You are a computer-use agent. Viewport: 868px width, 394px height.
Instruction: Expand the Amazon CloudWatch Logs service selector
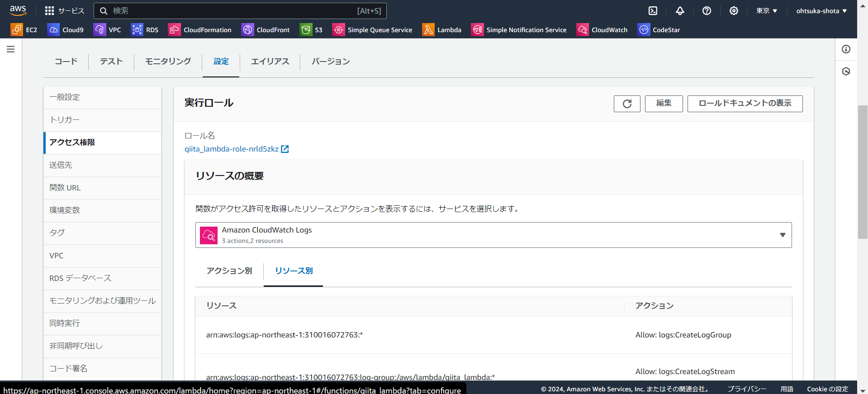[x=493, y=235]
